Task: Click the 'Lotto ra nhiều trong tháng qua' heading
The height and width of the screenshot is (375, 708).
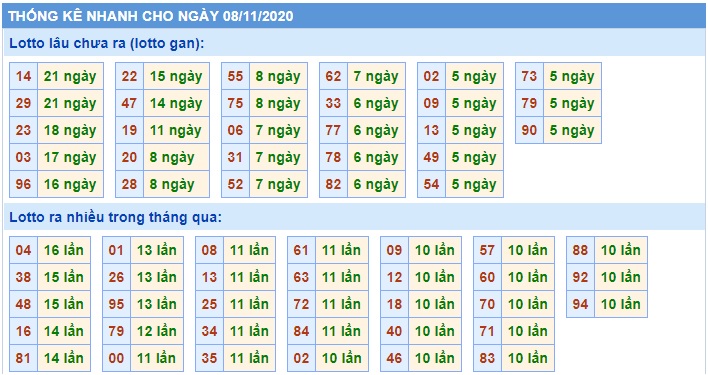Action: [116, 218]
